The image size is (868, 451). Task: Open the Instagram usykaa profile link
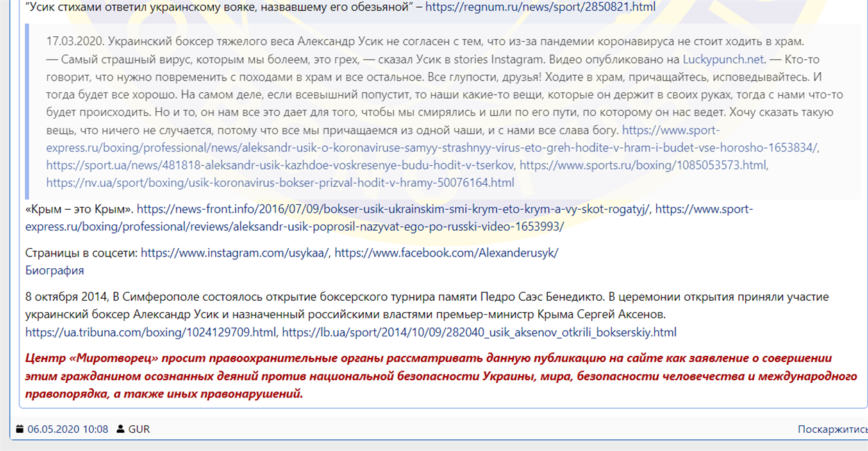click(236, 253)
